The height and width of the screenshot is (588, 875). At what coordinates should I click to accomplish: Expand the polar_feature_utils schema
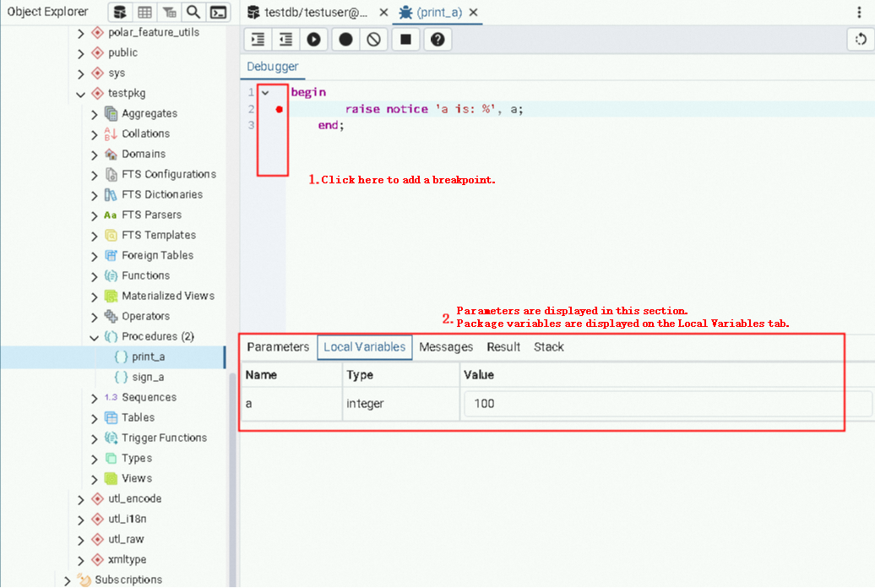click(80, 33)
